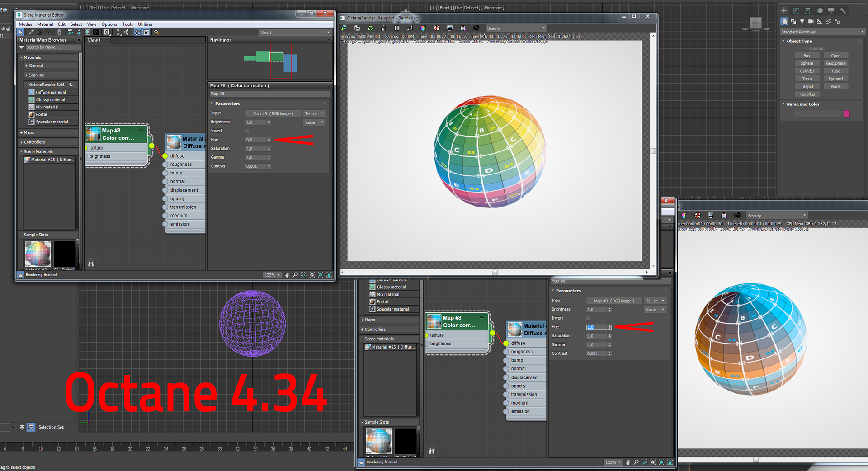The height and width of the screenshot is (471, 868).
Task: Click the color wheel picker icon in OctaneRender Viewport
Action: tap(423, 28)
